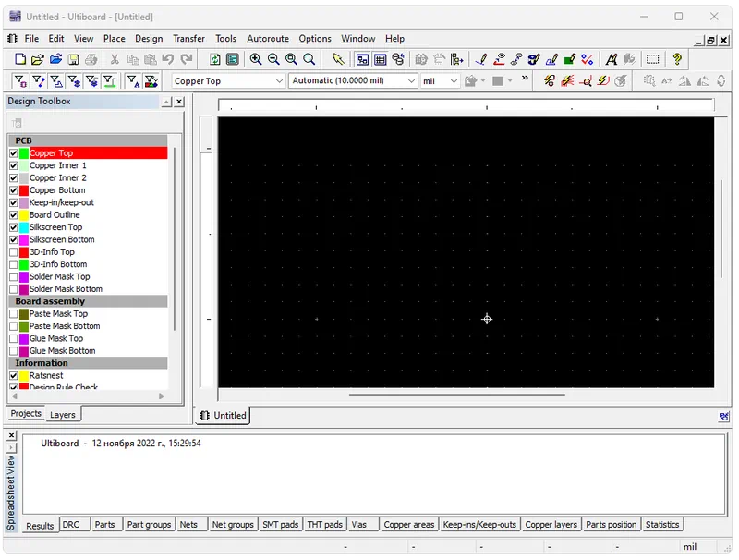Enable the Solder Mask Top checkbox
This screenshot has width=739, height=560.
click(14, 276)
